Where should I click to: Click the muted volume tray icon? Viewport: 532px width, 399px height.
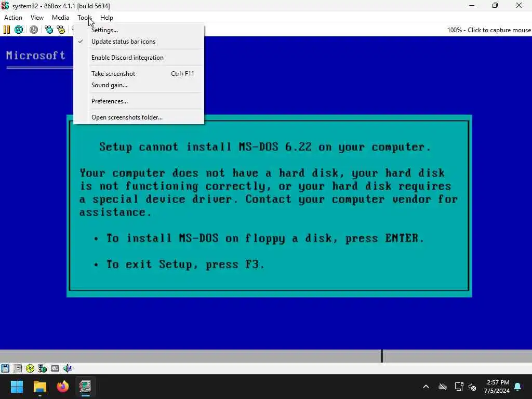pyautogui.click(x=472, y=387)
